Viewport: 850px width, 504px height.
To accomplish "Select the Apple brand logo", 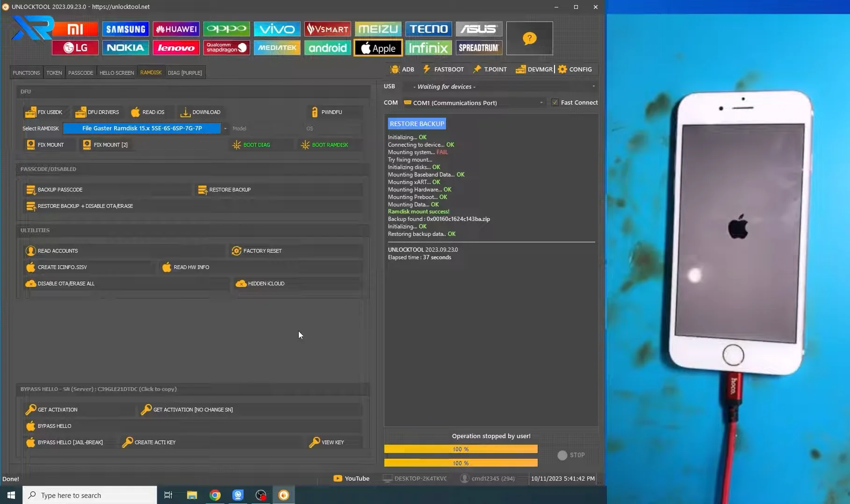I will [378, 48].
